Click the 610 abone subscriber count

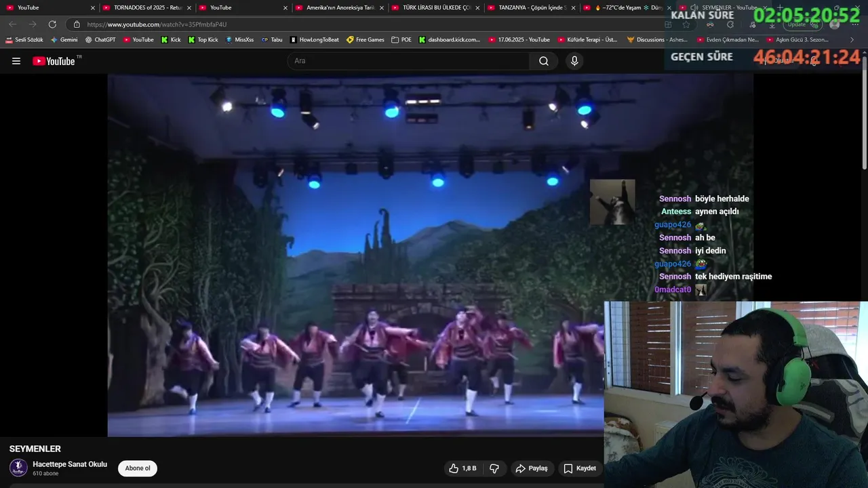45,474
